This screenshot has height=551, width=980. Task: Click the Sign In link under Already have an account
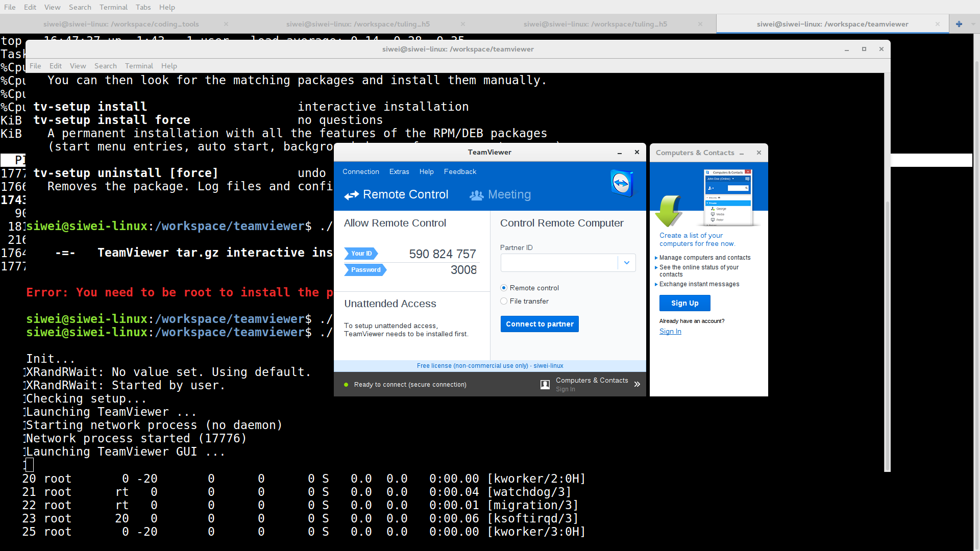[x=670, y=332]
